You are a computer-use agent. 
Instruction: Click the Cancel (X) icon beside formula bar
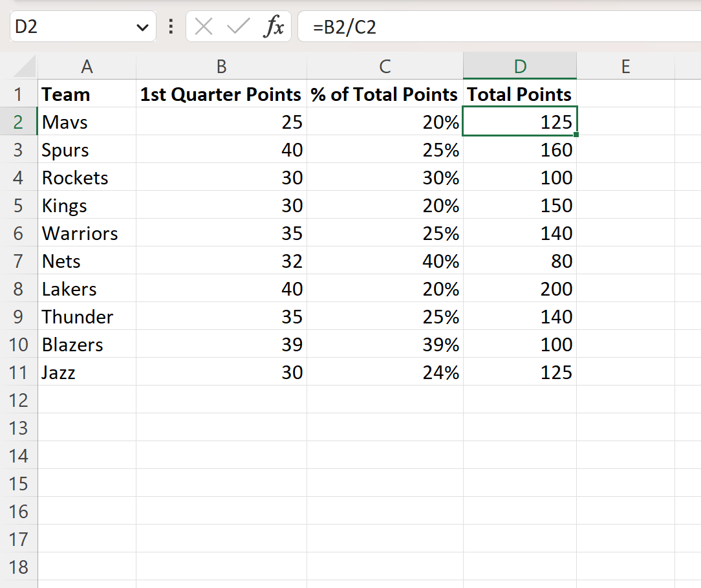coord(202,27)
